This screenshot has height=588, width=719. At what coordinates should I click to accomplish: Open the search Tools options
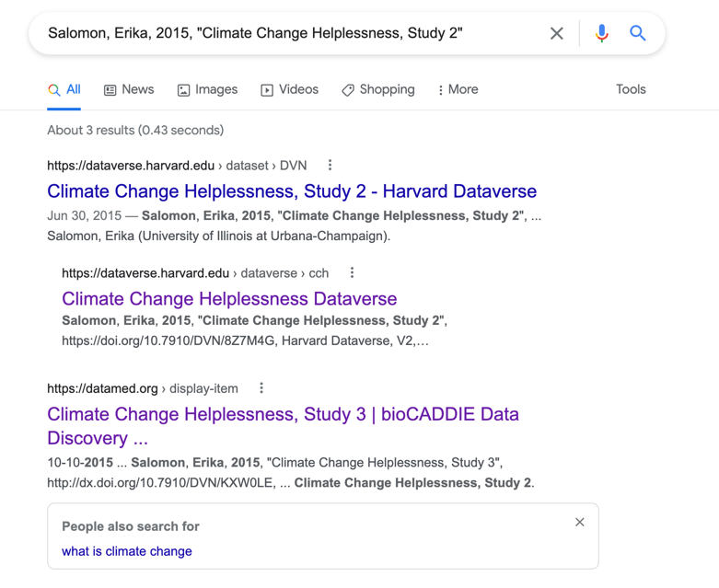pyautogui.click(x=631, y=89)
